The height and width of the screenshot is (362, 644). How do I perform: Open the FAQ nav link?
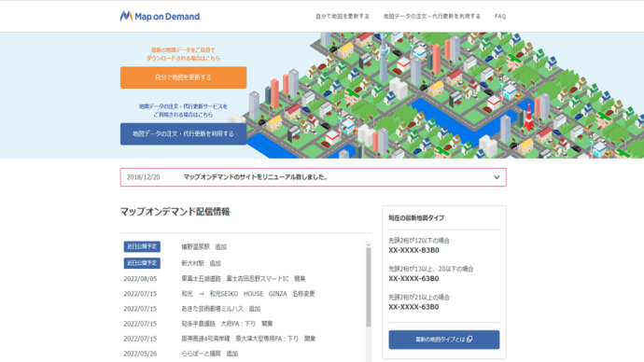(x=500, y=17)
